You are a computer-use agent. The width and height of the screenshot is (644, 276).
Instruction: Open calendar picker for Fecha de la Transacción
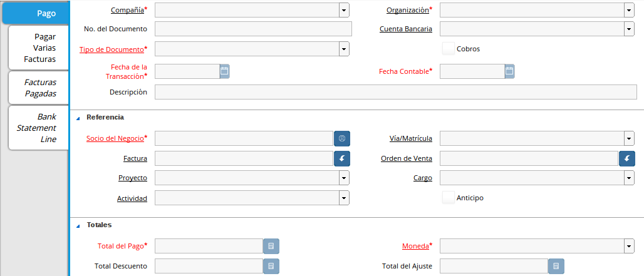point(224,71)
